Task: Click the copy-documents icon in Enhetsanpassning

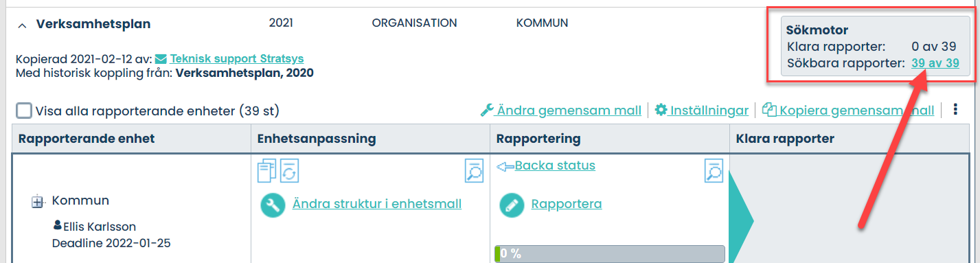Action: pyautogui.click(x=266, y=171)
